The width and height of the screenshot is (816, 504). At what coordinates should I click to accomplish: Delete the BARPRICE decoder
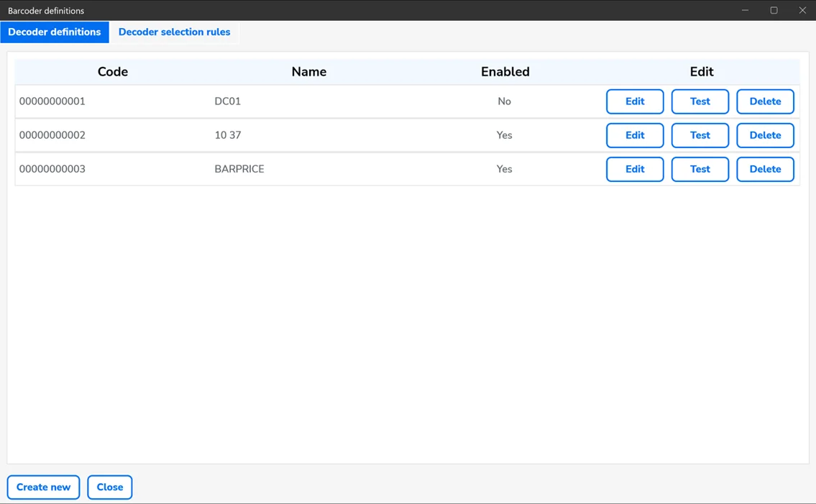click(765, 169)
